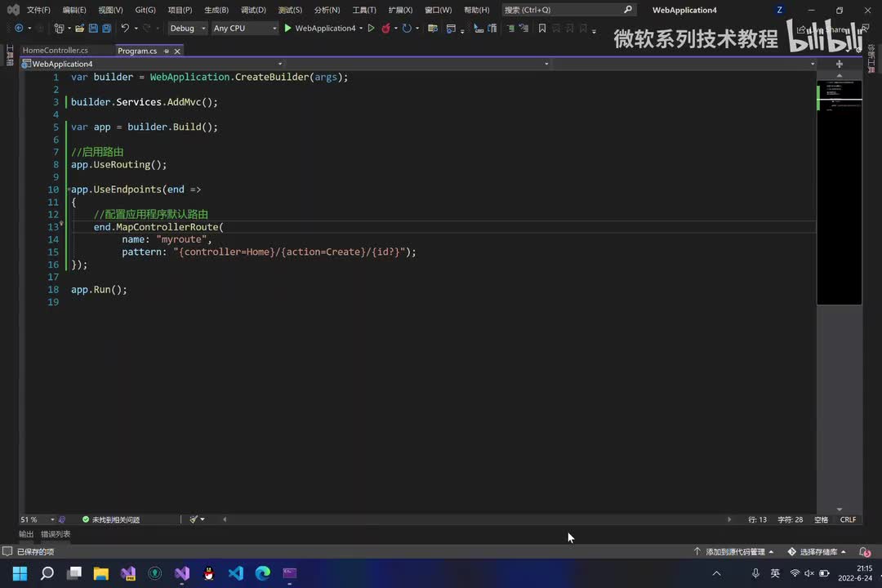
Task: Click the 行: 13 line number indicator
Action: [757, 519]
